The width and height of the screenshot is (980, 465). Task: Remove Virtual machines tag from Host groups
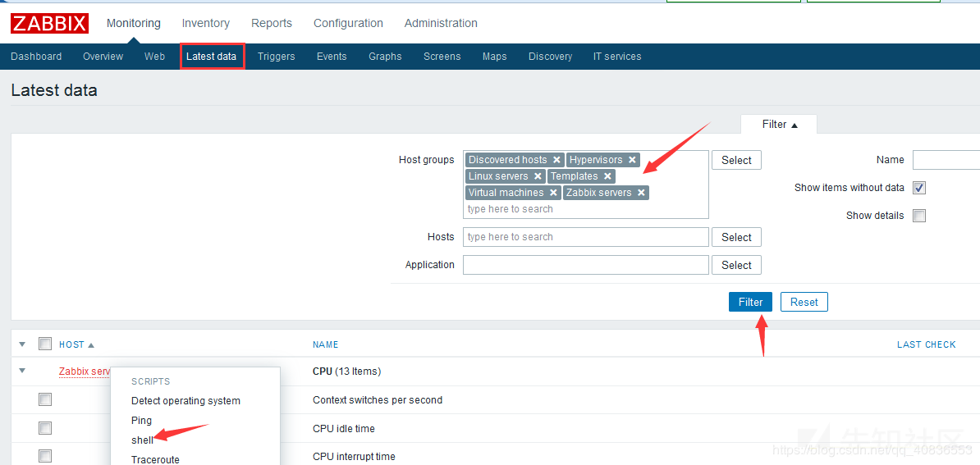coord(553,192)
